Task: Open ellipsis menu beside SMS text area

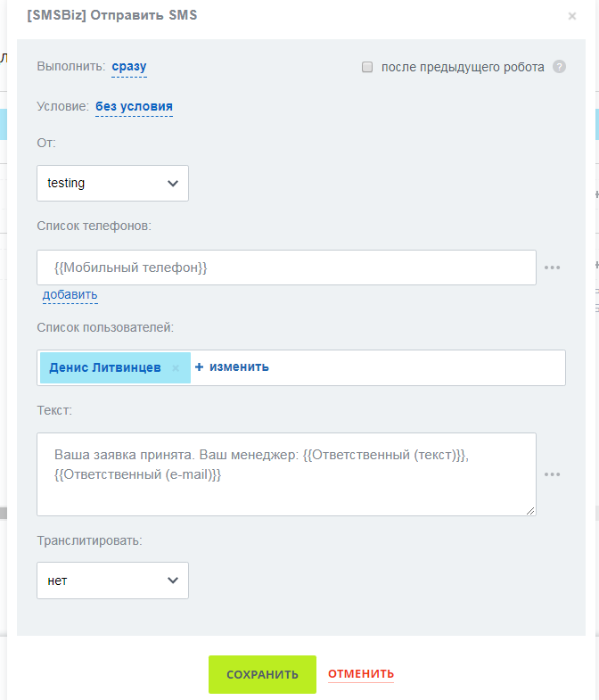Action: pyautogui.click(x=552, y=474)
